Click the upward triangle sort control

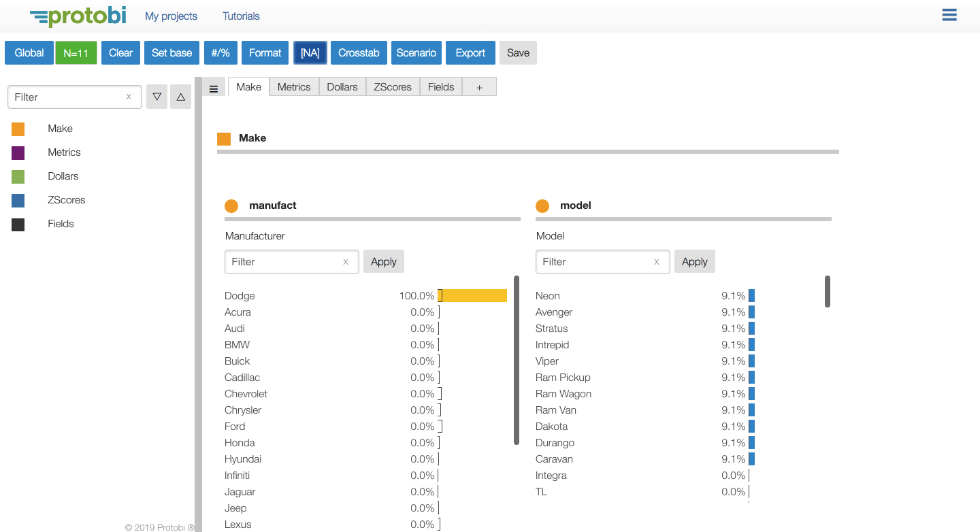point(180,96)
